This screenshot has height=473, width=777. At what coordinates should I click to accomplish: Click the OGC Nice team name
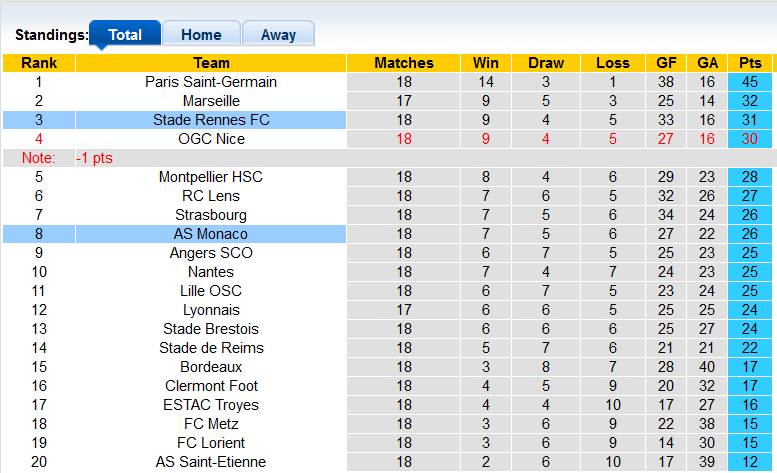click(211, 139)
